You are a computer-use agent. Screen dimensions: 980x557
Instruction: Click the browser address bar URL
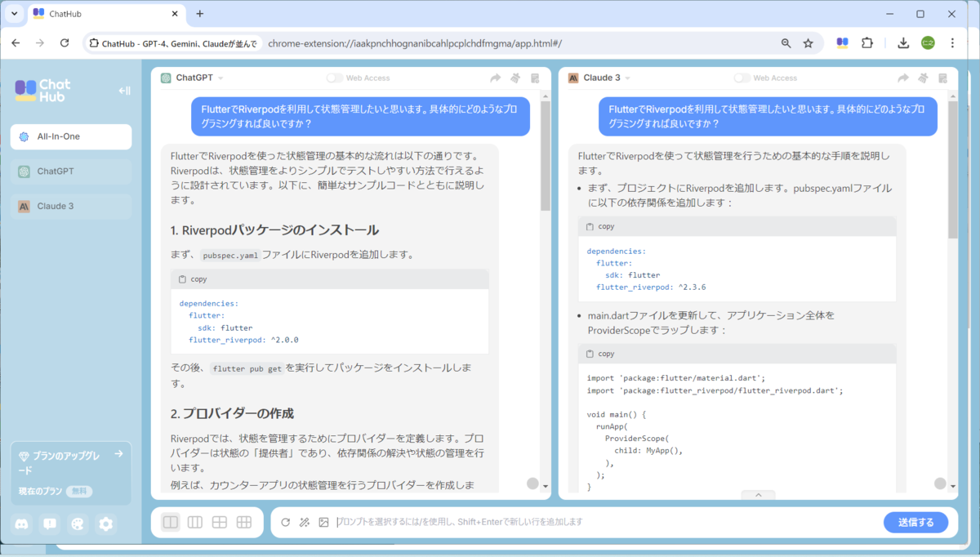click(415, 43)
